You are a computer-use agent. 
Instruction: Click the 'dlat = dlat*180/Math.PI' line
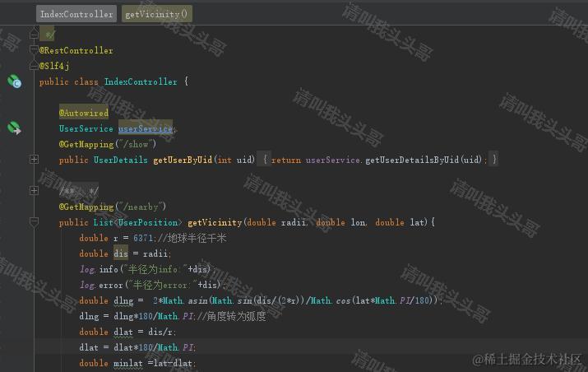click(x=137, y=347)
